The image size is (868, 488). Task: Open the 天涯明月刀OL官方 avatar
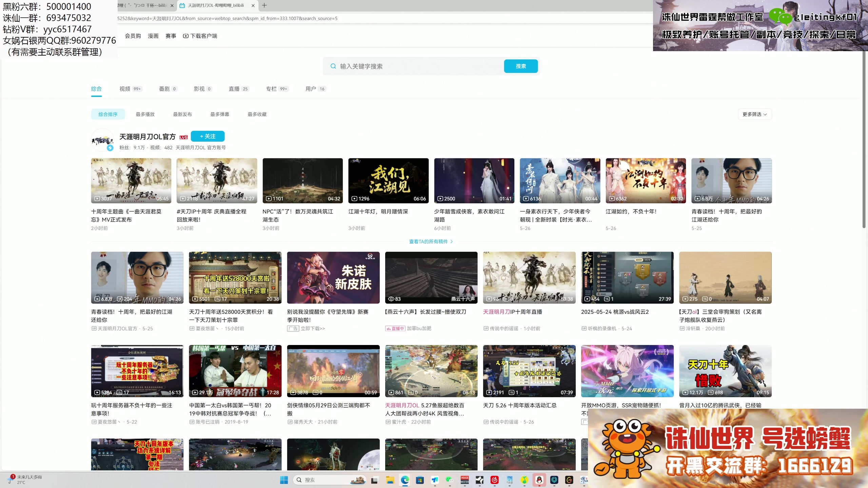coord(102,140)
